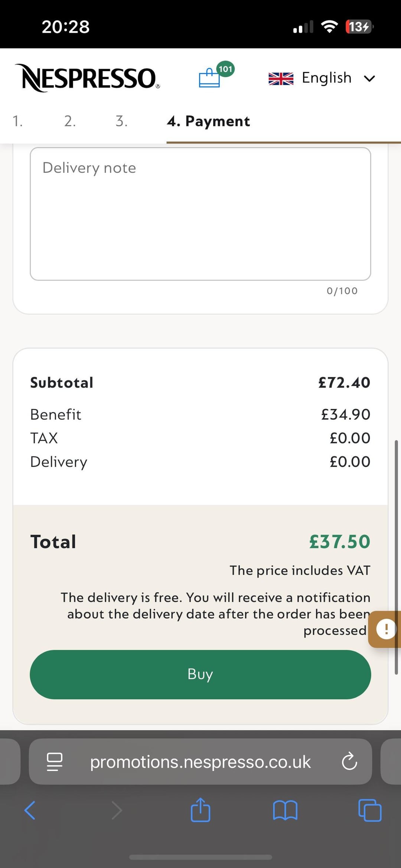Tap the orange exclamation alert badge
Screen dimensions: 401x868
click(385, 629)
